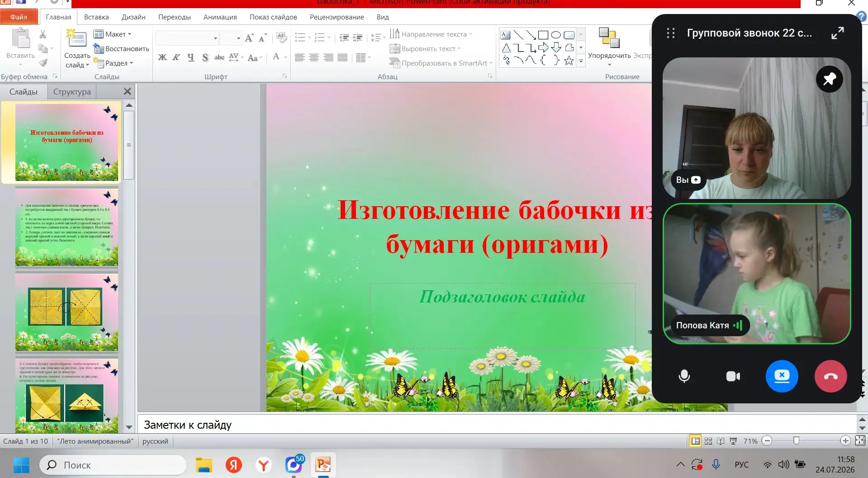Viewport: 868px width, 478px height.
Task: Unpin your video with pin icon
Action: (x=830, y=79)
